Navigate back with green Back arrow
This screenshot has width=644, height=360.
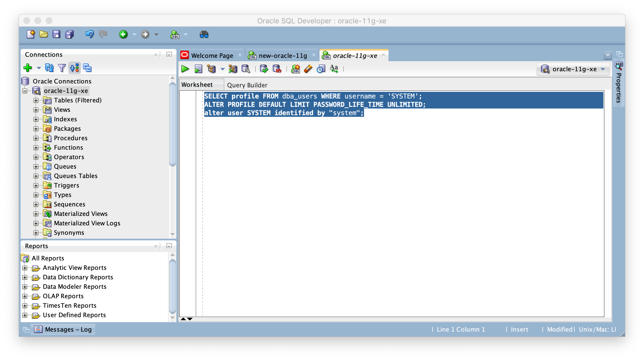point(123,34)
